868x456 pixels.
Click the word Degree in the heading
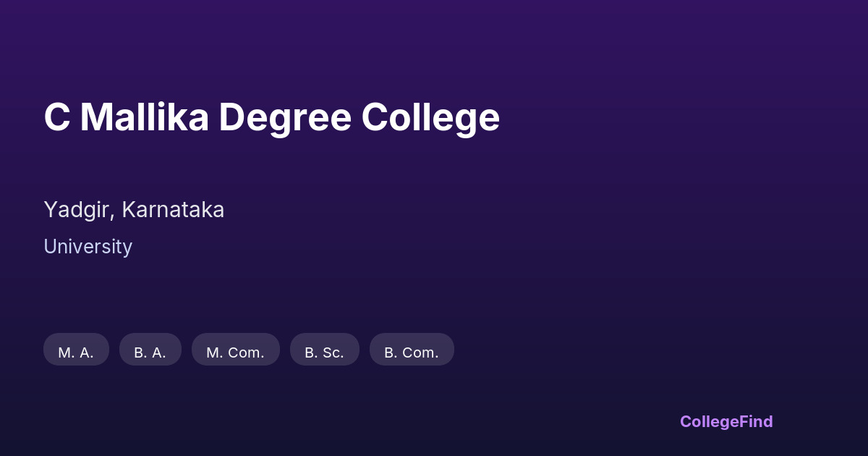[284, 117]
